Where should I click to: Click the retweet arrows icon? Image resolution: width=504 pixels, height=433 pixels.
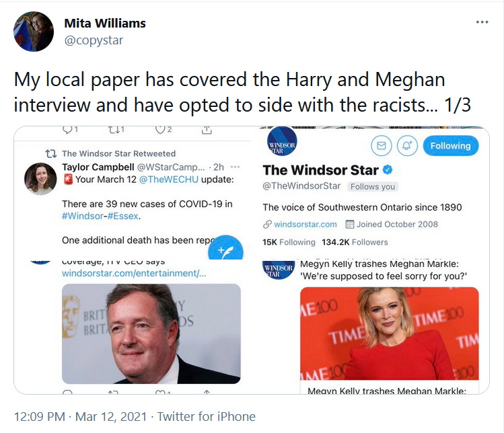114,130
